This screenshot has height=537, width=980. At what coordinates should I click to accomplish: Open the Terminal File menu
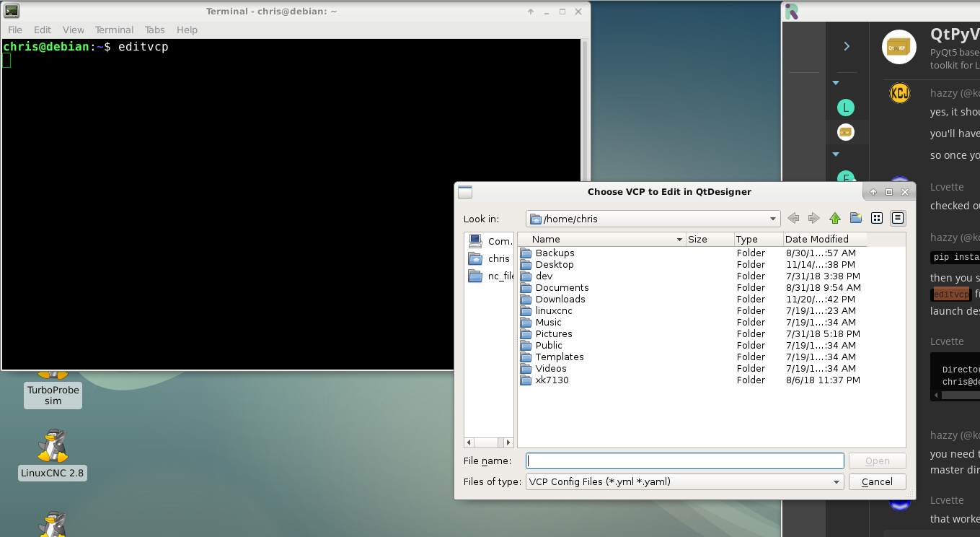pyautogui.click(x=15, y=30)
